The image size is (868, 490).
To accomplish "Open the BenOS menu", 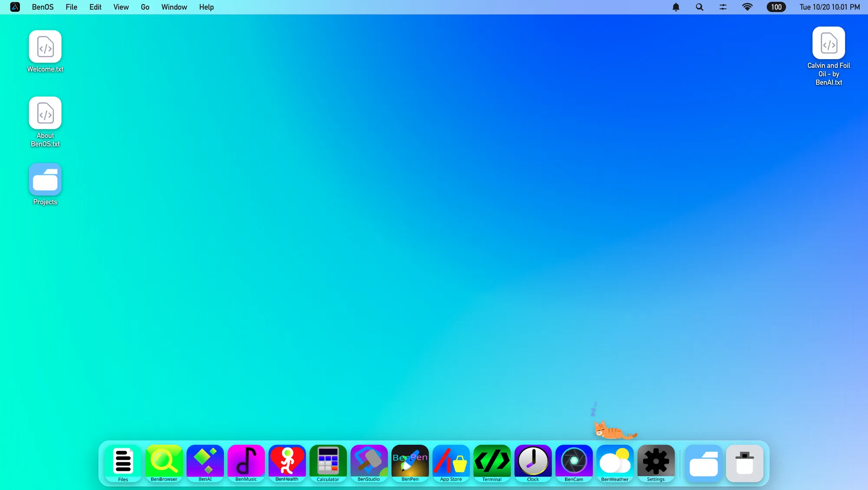I will 43,7.
